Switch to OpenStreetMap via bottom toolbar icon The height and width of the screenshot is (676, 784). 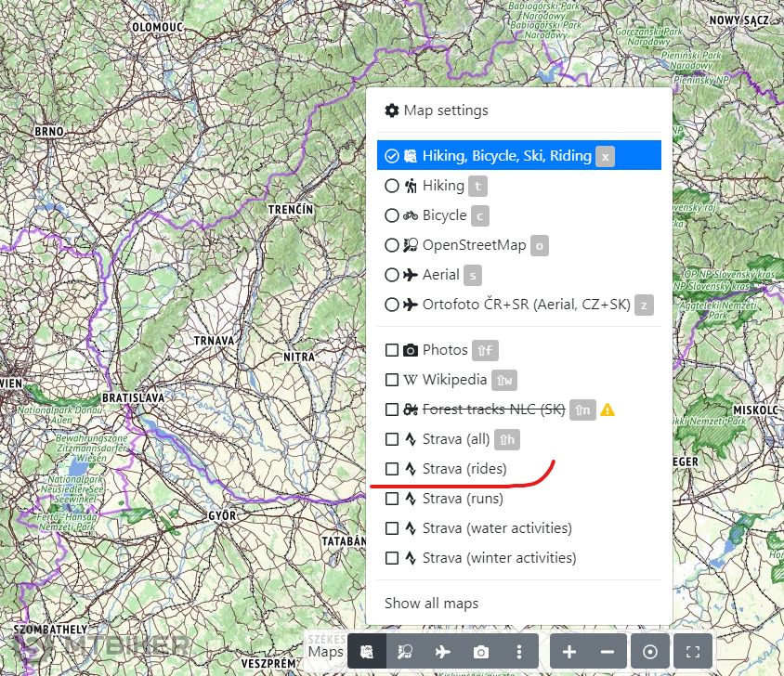coord(406,652)
